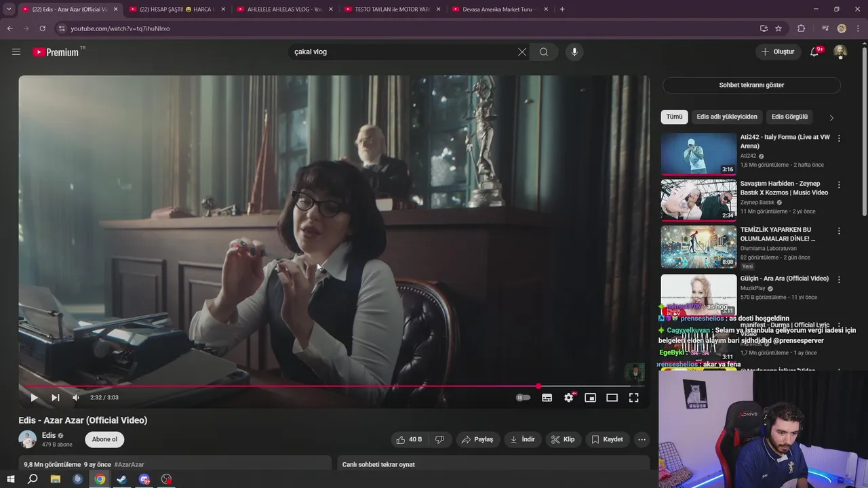The image size is (868, 488).
Task: Open the notifications bell
Action: click(x=815, y=52)
